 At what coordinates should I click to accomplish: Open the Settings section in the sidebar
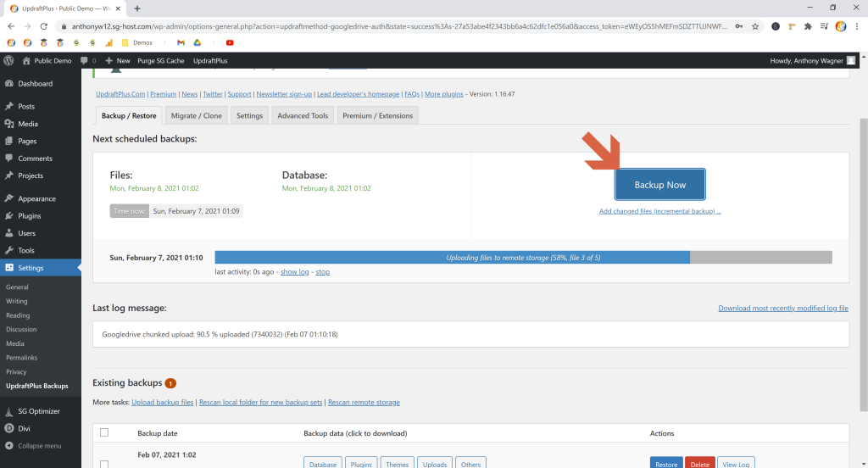(x=41, y=268)
